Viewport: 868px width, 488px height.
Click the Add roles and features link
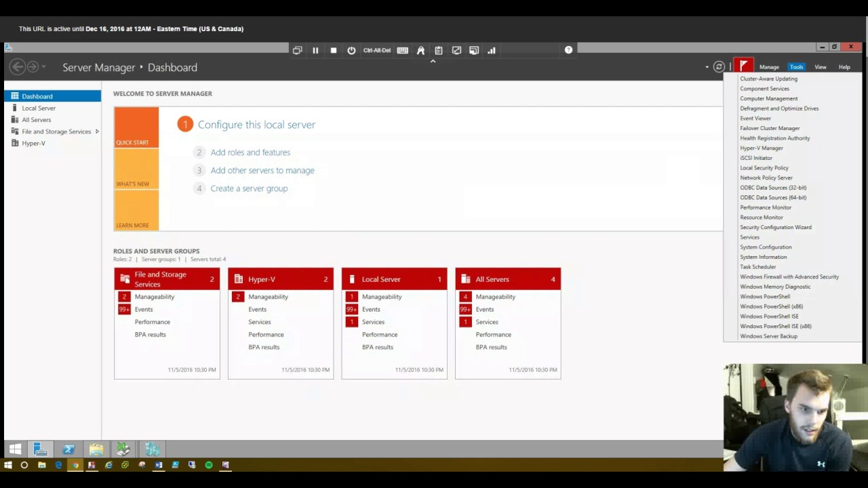(250, 152)
